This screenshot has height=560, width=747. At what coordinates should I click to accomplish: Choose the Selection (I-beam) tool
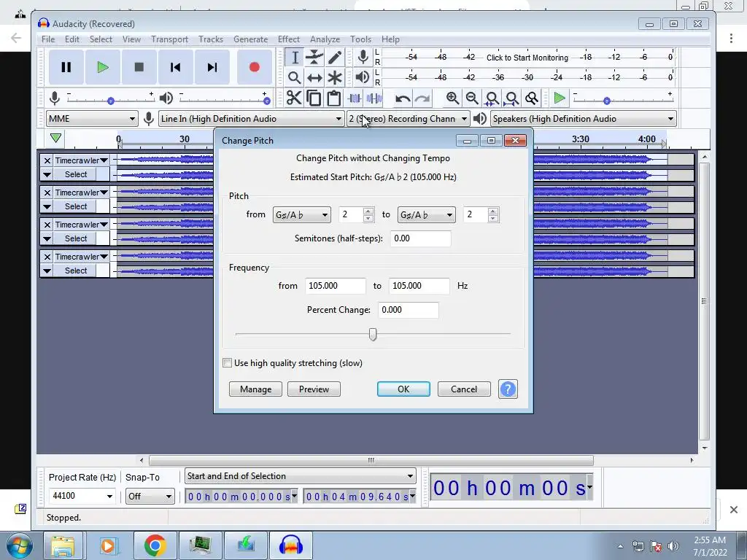(295, 58)
